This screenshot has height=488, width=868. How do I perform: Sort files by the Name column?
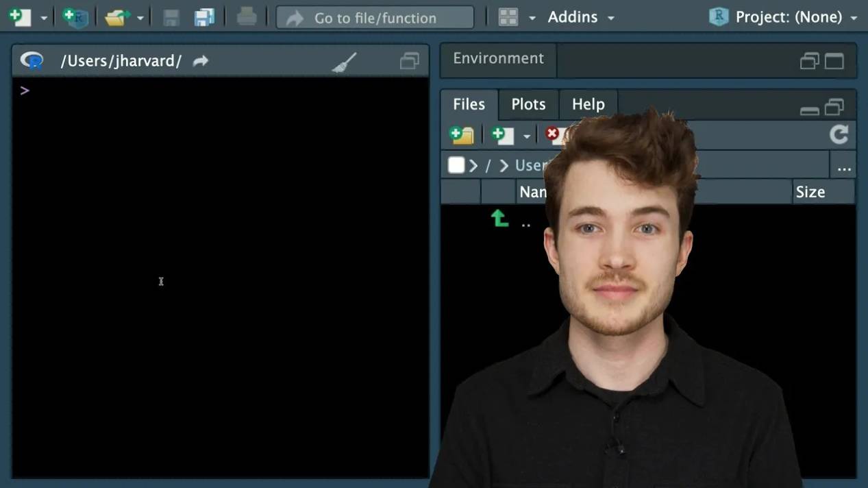533,192
